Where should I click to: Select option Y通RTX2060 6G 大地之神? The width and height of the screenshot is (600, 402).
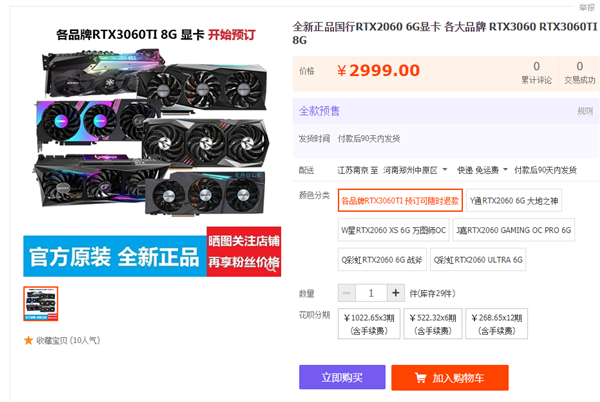pyautogui.click(x=514, y=200)
